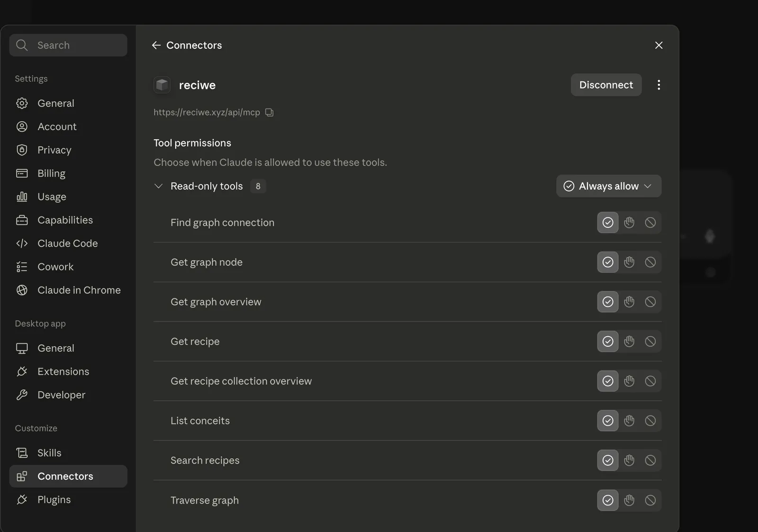Viewport: 758px width, 532px height.
Task: Block the Get graph node tool
Action: coord(650,262)
